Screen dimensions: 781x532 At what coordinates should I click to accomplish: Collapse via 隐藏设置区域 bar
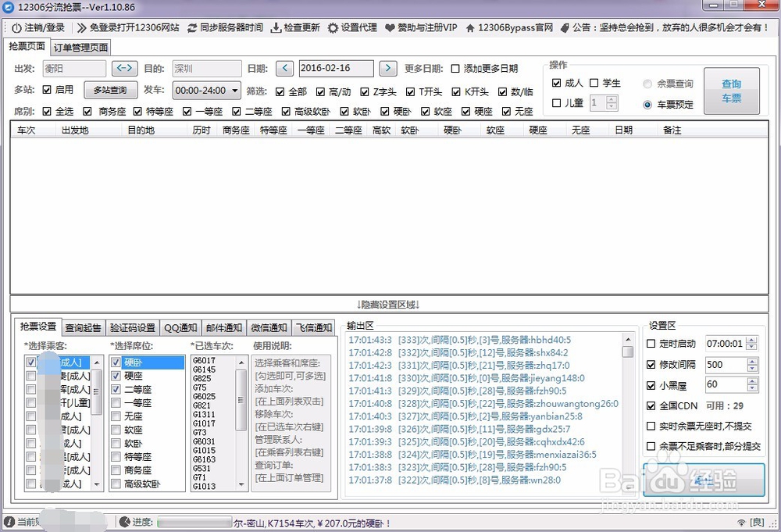(x=390, y=304)
